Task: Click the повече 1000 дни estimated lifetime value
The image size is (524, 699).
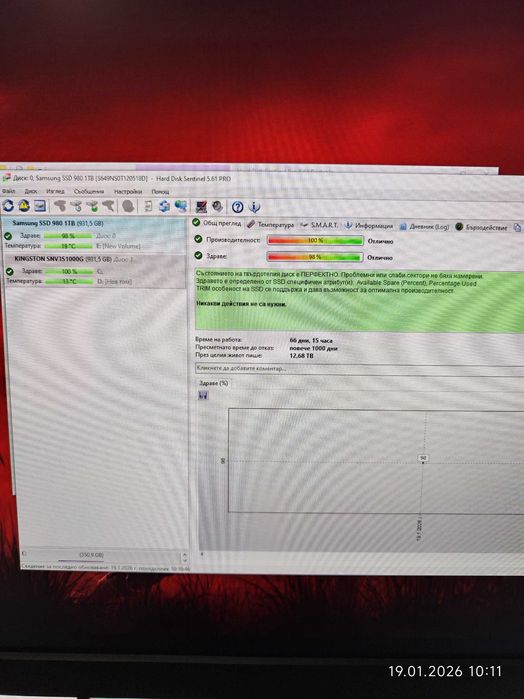Action: pyautogui.click(x=314, y=348)
